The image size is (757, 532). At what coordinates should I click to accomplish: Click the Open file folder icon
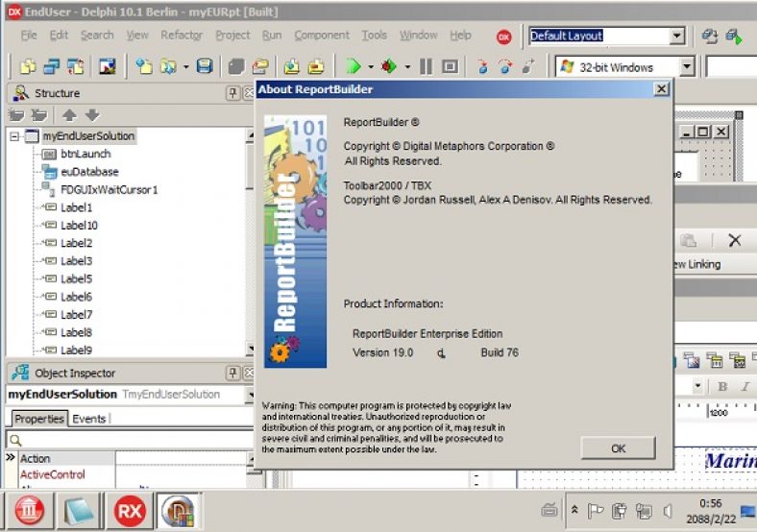coord(168,66)
